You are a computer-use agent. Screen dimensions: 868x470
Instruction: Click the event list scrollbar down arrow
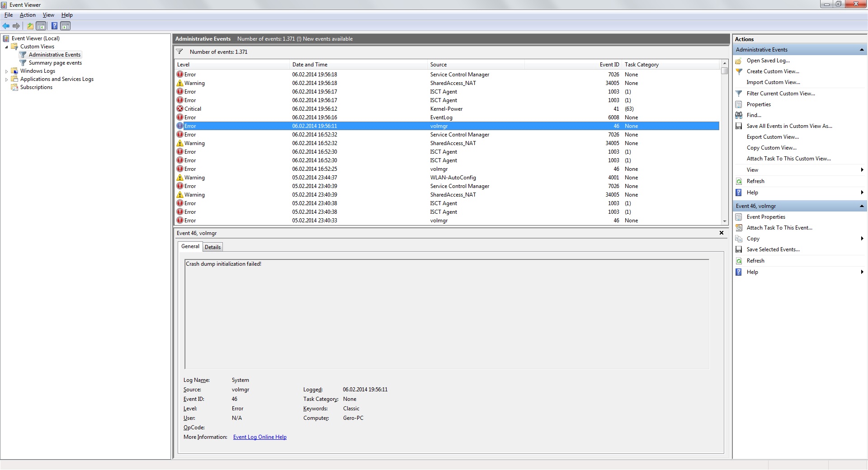click(x=725, y=221)
